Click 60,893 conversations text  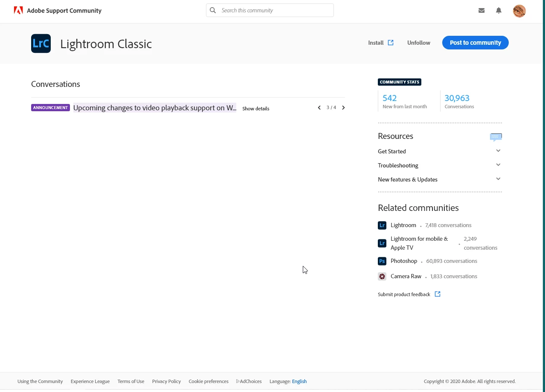click(x=452, y=261)
